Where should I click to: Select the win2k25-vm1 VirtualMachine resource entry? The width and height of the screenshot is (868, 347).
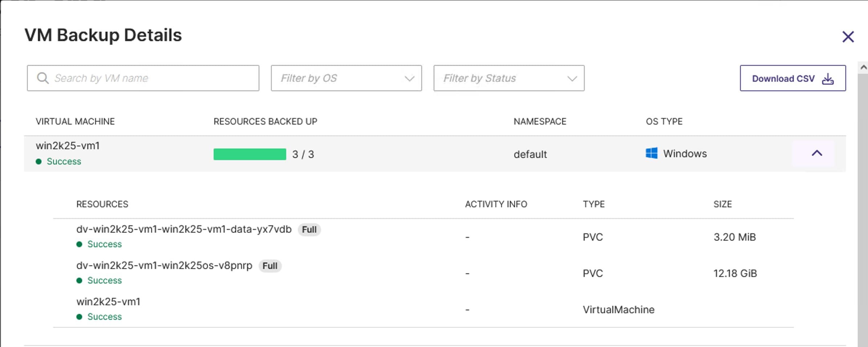click(x=108, y=302)
